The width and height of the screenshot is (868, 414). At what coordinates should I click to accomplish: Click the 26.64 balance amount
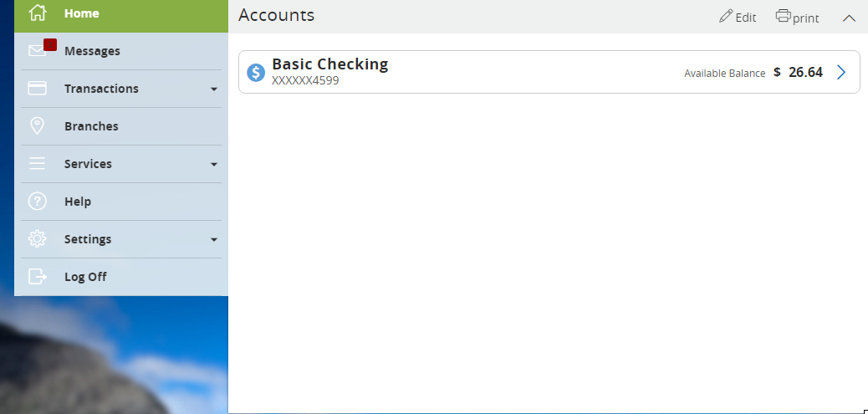pyautogui.click(x=805, y=72)
